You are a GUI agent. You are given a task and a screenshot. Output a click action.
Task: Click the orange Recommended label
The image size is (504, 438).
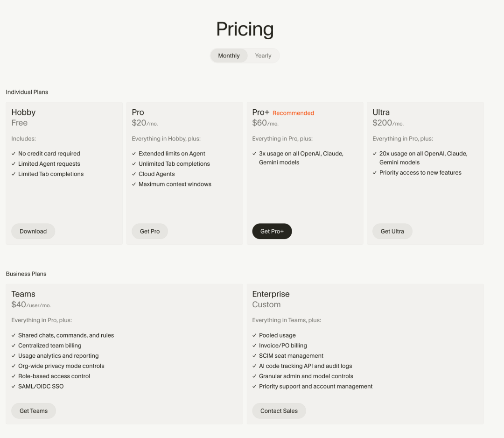pyautogui.click(x=293, y=113)
